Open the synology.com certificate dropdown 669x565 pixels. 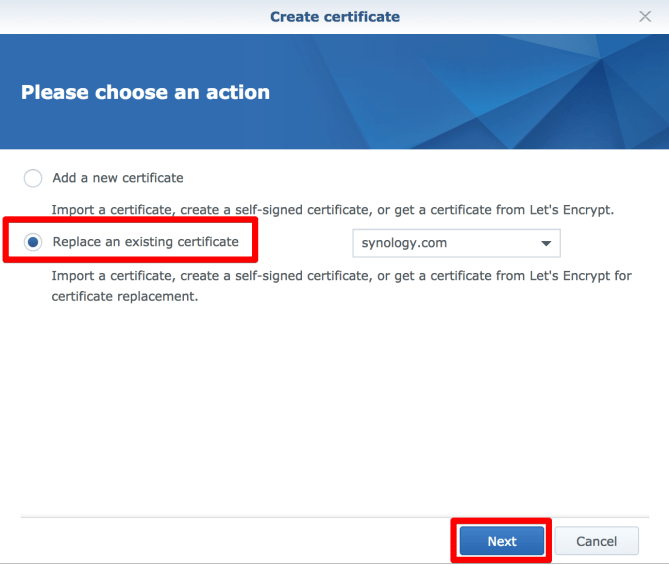pos(456,243)
